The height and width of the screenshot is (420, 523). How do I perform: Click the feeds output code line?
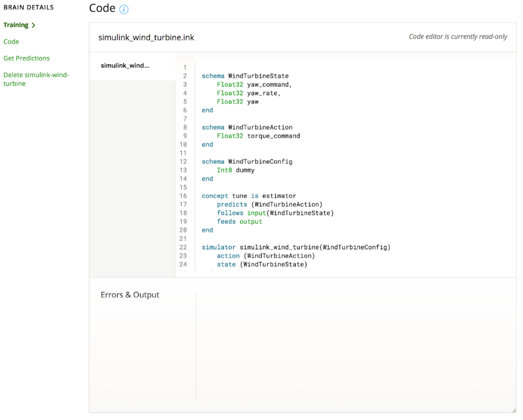239,222
